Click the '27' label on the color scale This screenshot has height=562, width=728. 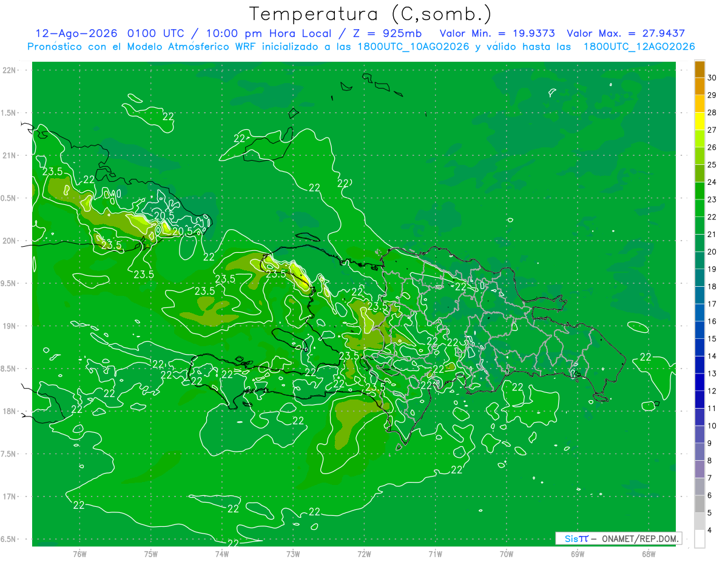tap(712, 130)
